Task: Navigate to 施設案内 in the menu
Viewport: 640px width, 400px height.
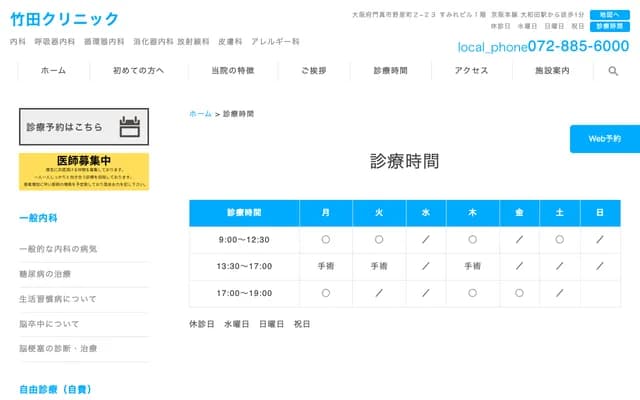Action: point(552,71)
